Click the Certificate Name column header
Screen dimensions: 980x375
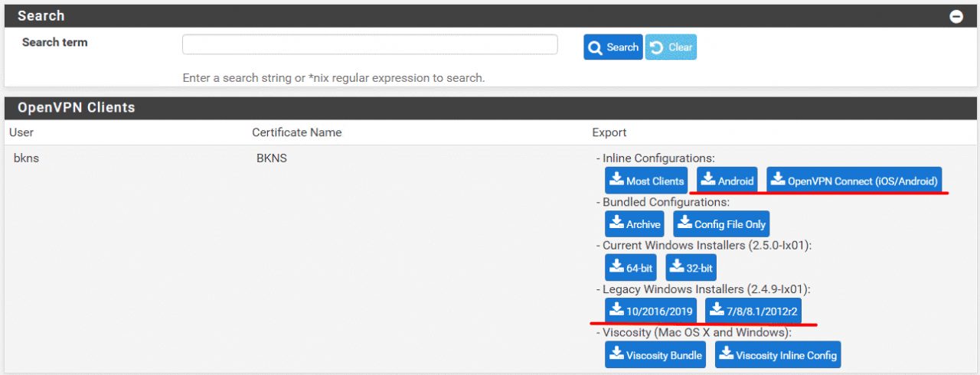[x=296, y=132]
